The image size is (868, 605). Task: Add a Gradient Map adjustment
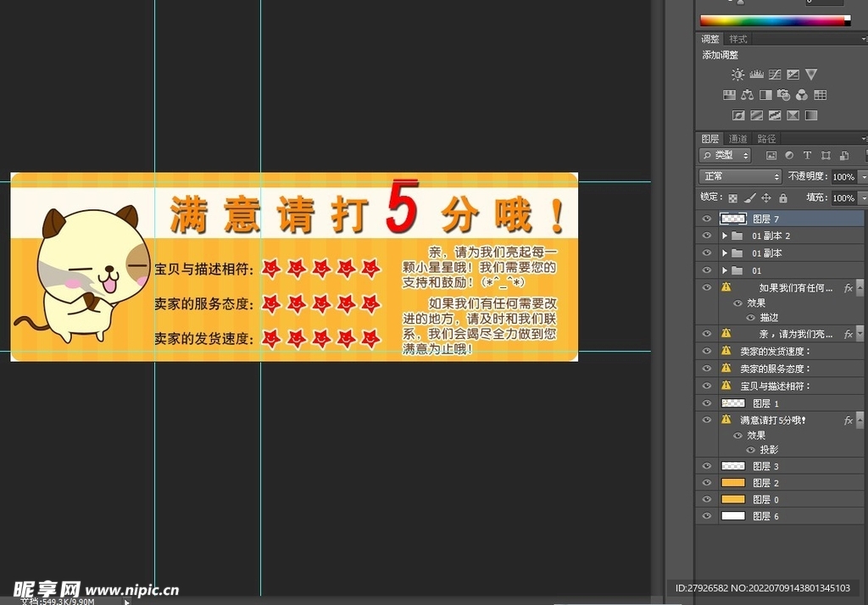point(811,115)
